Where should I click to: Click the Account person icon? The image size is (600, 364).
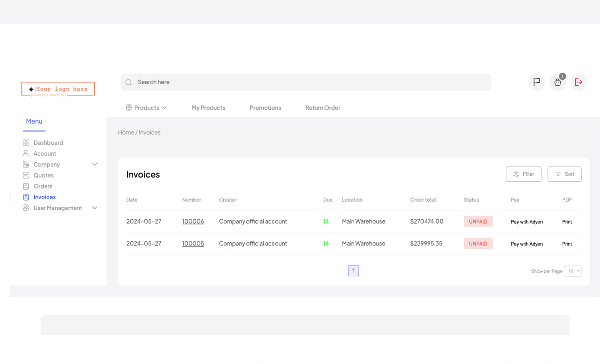click(26, 153)
